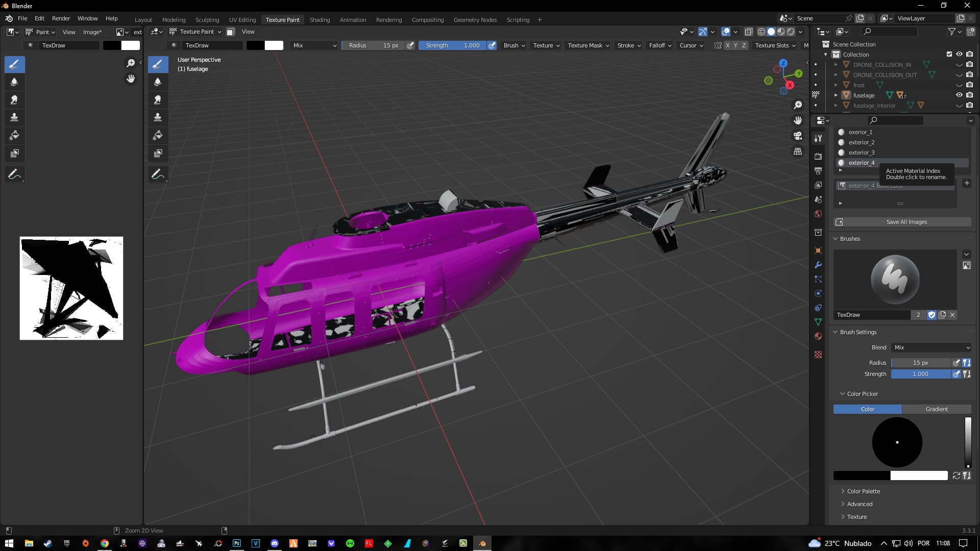Select the Clone stamp tool in viewport
Viewport: 980px width, 551px height.
pos(158,117)
